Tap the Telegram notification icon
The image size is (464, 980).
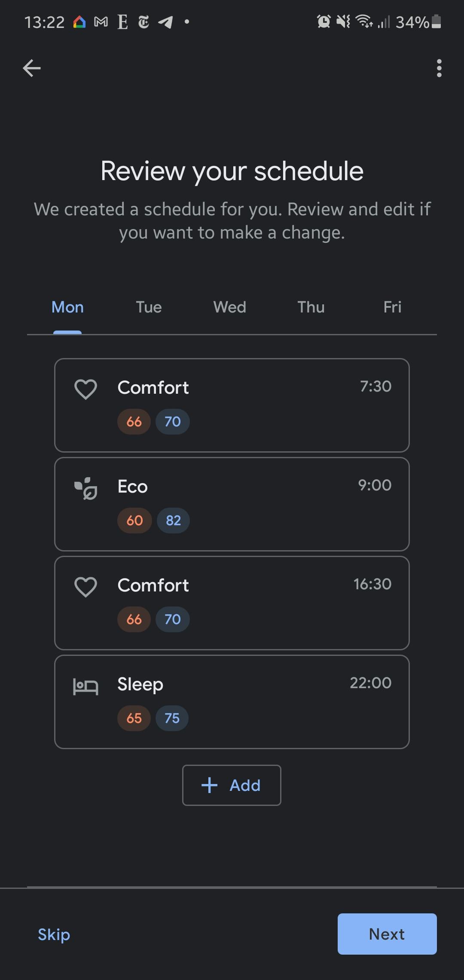point(165,22)
